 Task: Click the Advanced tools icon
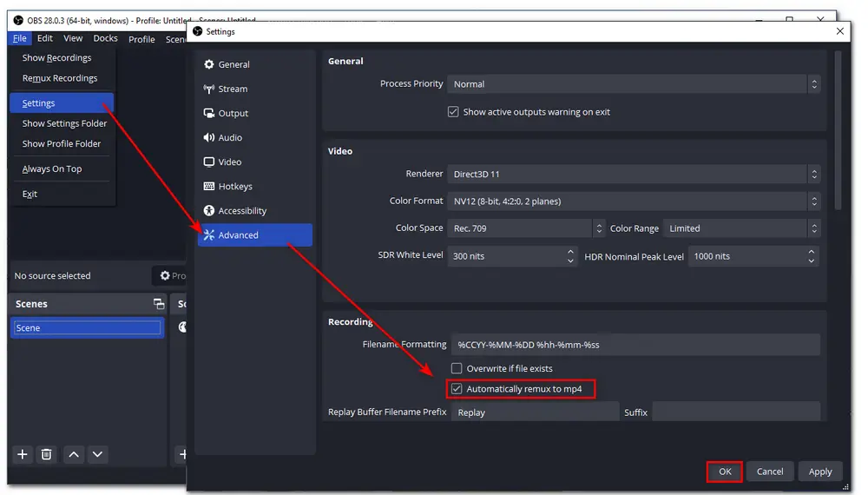(x=208, y=234)
